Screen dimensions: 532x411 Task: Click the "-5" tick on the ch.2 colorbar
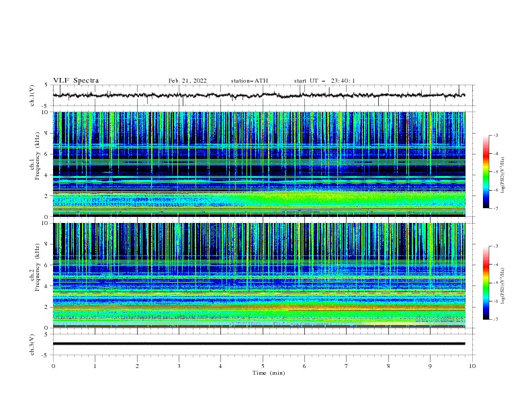click(x=495, y=283)
